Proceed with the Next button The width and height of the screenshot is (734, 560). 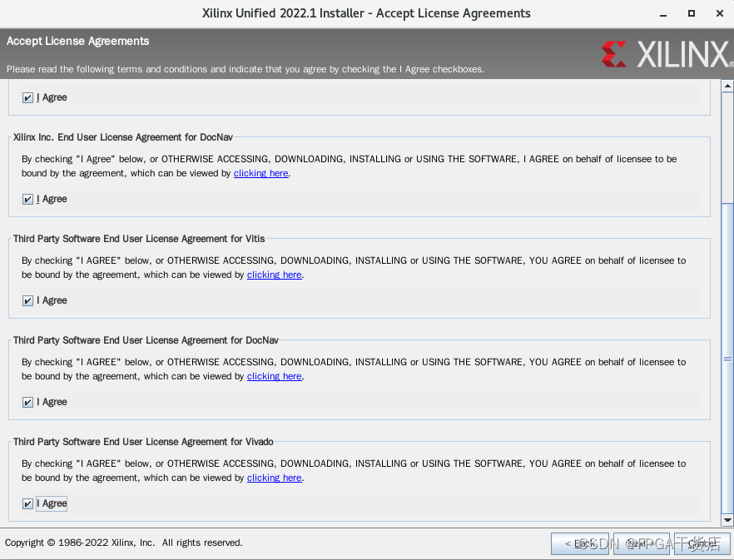(642, 543)
